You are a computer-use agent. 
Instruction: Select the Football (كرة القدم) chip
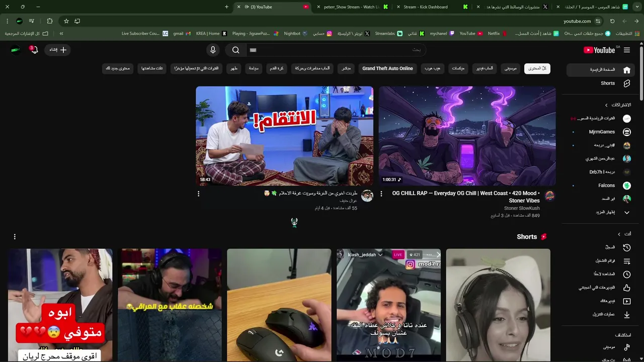pos(277,68)
